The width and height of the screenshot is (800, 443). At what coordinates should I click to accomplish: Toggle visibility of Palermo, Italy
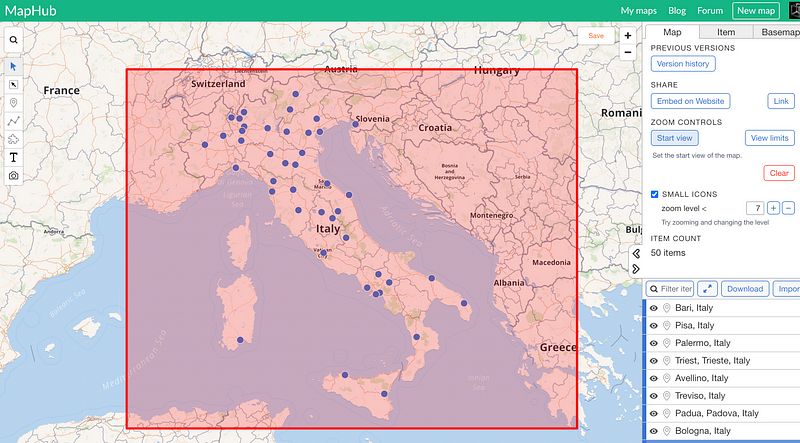[x=654, y=343]
